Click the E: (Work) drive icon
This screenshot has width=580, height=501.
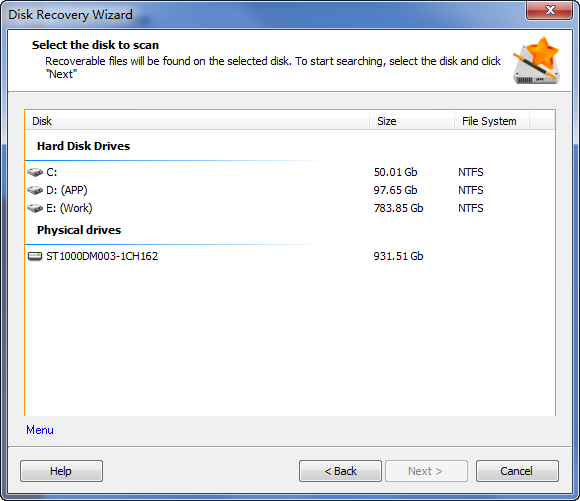point(35,208)
